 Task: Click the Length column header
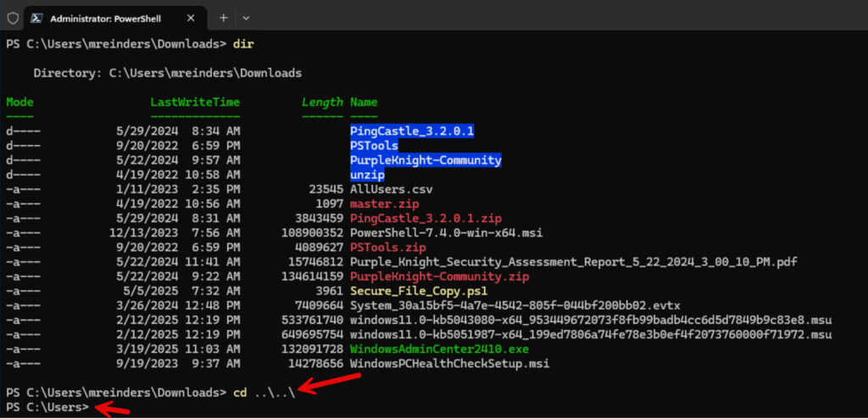pos(322,102)
